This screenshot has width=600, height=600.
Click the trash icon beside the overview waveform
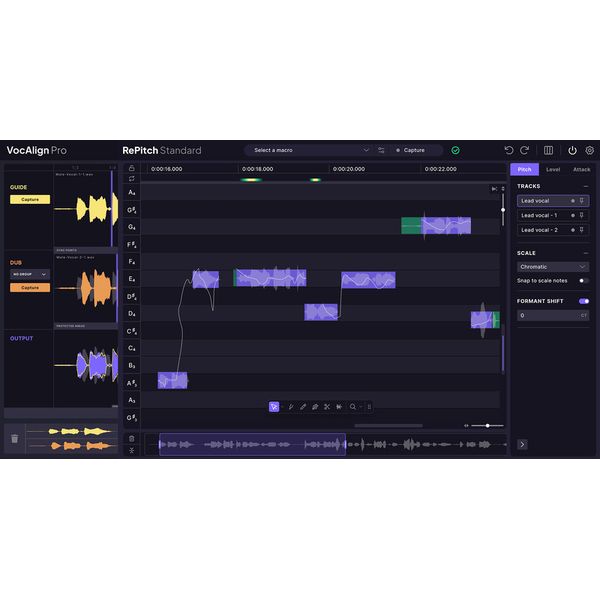(x=132, y=439)
